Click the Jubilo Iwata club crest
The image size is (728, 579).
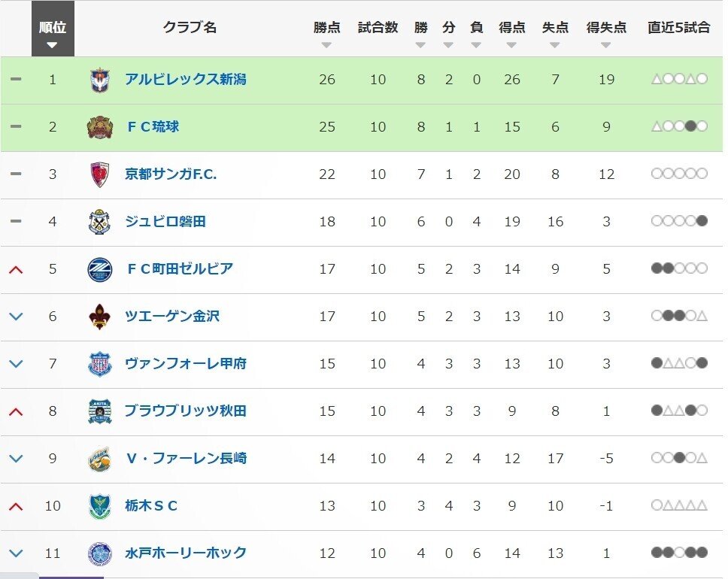99,222
